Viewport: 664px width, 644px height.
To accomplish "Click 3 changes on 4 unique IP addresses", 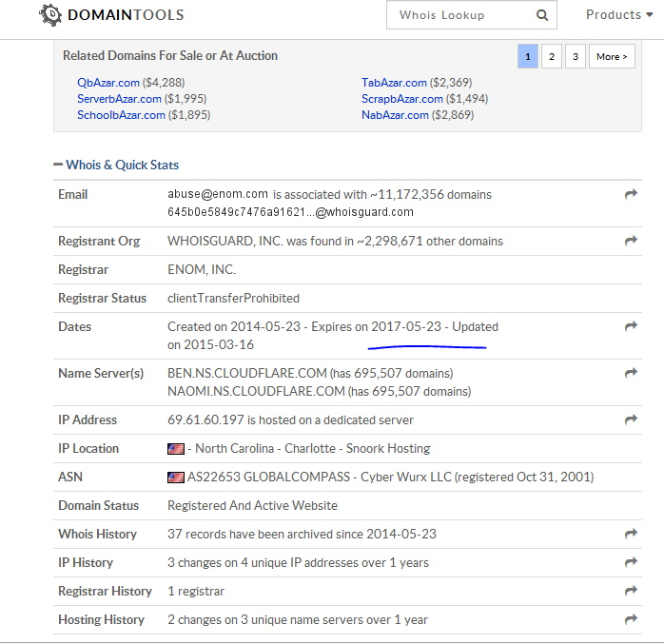I will click(298, 562).
